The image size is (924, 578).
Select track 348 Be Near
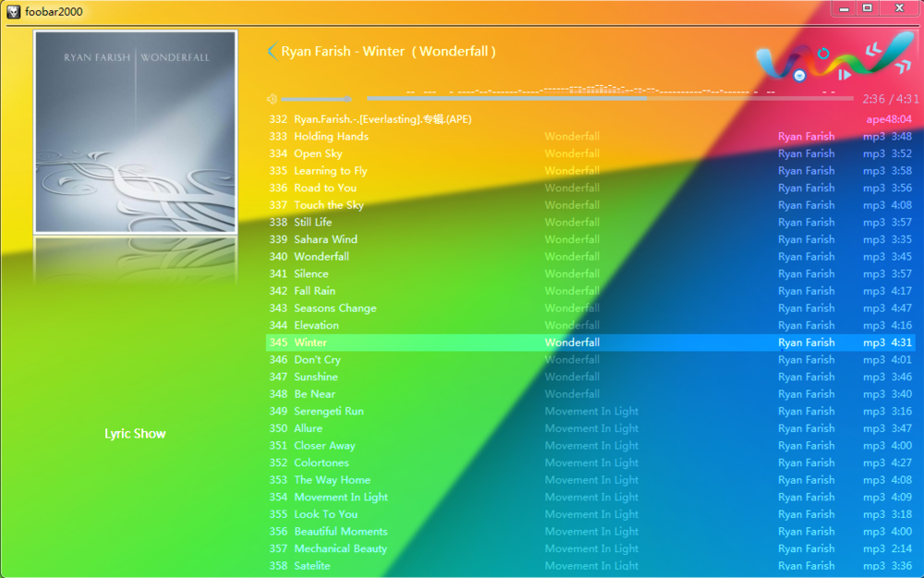(x=591, y=394)
